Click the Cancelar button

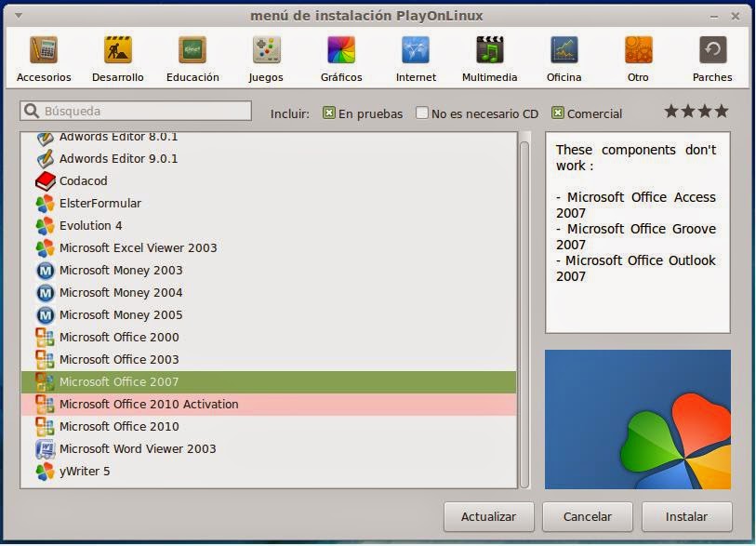coord(588,516)
